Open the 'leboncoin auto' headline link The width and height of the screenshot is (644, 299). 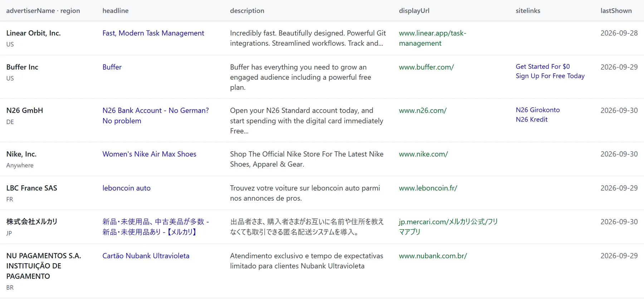tap(126, 188)
